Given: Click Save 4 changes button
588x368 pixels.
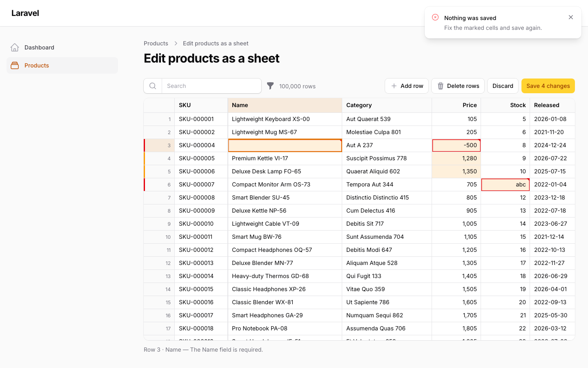Looking at the screenshot, I should click(x=548, y=86).
